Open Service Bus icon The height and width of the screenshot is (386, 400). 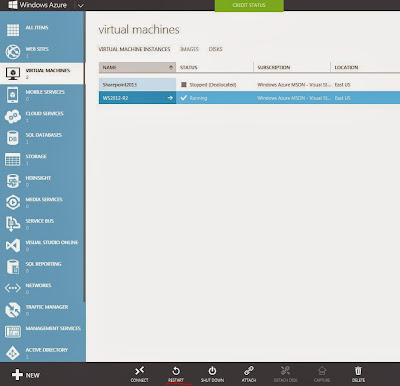tap(13, 224)
